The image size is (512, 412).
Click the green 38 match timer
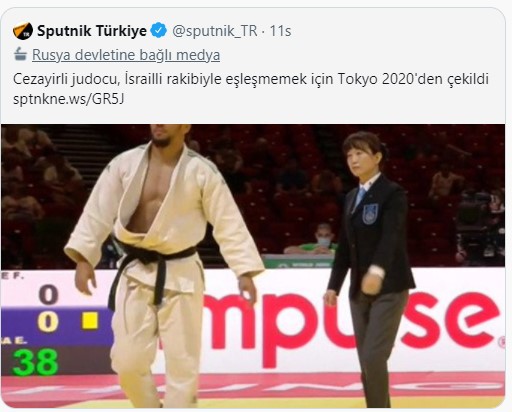click(35, 362)
